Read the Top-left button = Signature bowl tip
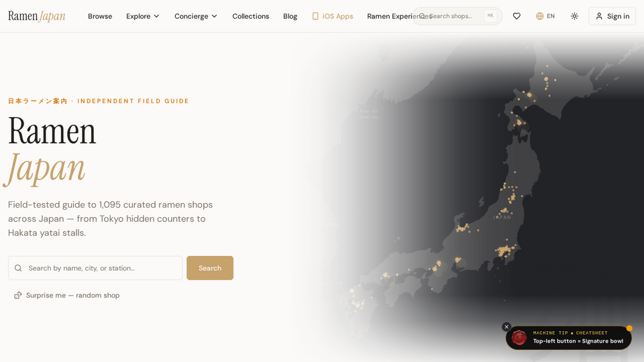 point(578,341)
